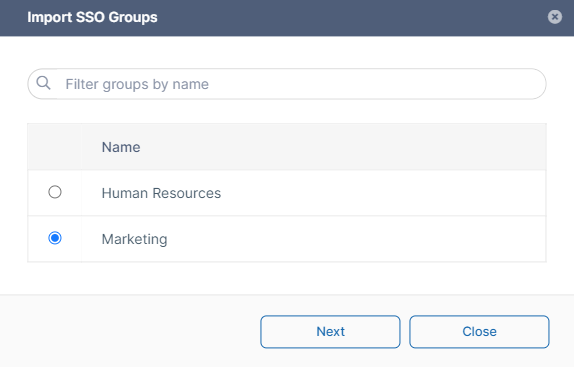Focus the Filter groups by name field
The width and height of the screenshot is (574, 367).
(x=287, y=84)
